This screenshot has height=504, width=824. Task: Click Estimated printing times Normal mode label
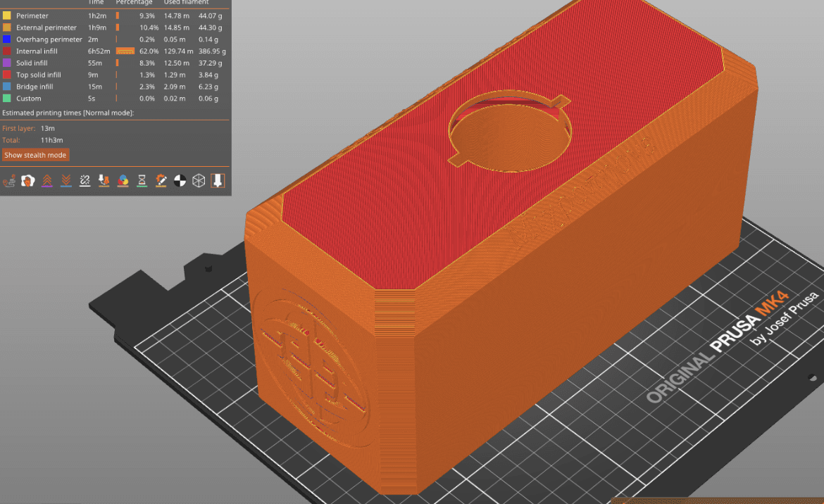click(68, 113)
